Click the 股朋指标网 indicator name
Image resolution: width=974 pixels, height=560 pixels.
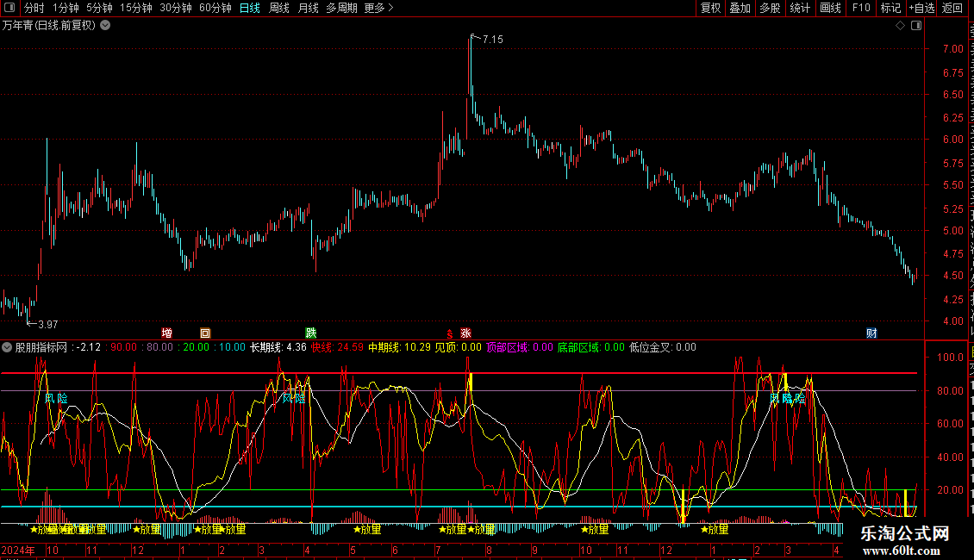click(41, 348)
